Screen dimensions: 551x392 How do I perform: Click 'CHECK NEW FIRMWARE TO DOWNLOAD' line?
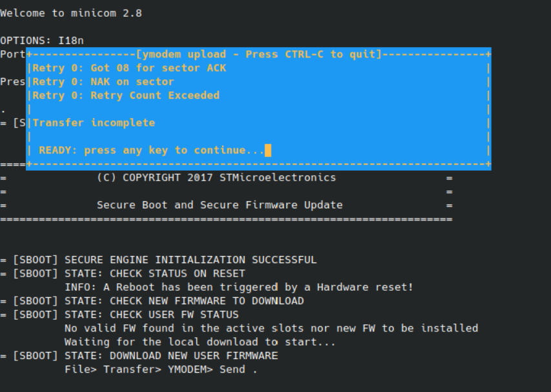pos(152,300)
